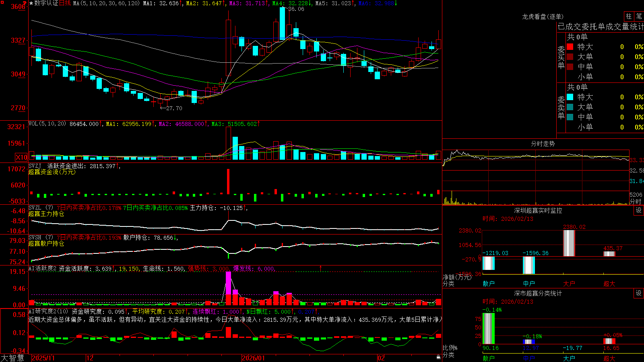Click the green 散户 90.16 bar in 分类统计
Screen dimensions: 644x362
pyautogui.click(x=489, y=329)
